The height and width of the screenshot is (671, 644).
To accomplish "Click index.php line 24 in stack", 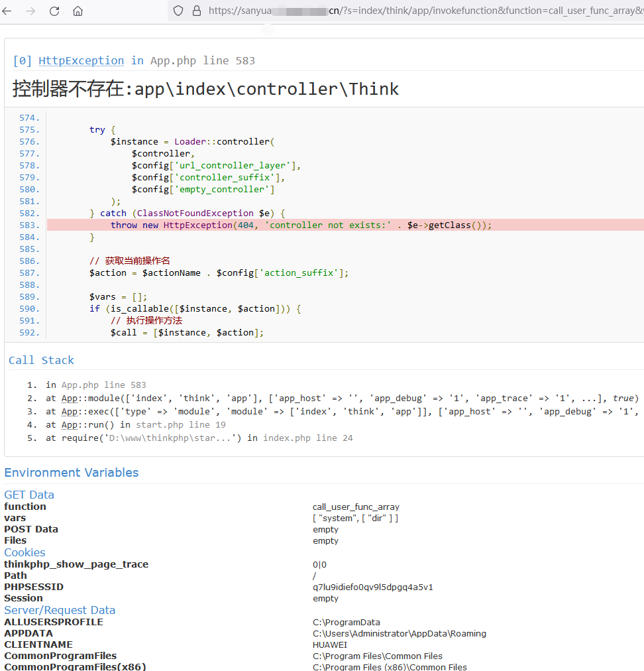I will (308, 438).
